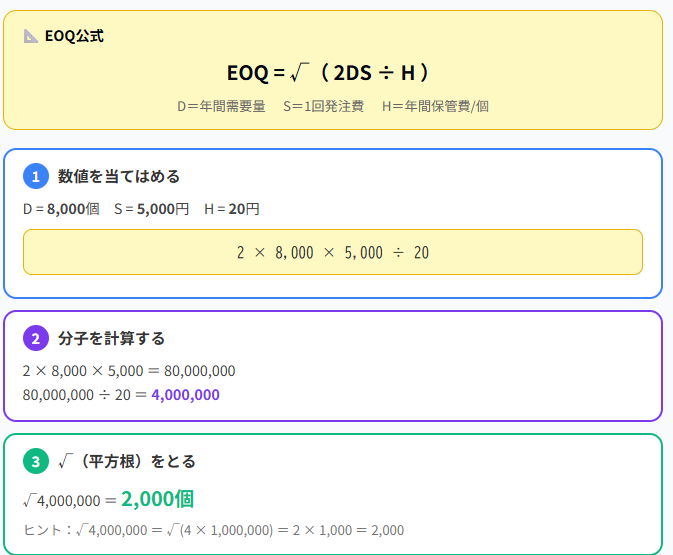The image size is (673, 555).
Task: Select the 数値を当てはめる step heading
Action: (119, 176)
